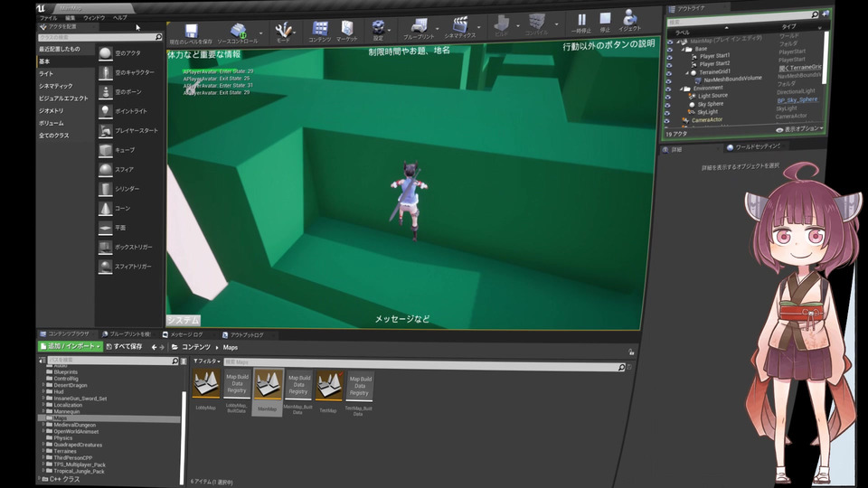868x488 pixels.
Task: Open the Source Control (ソースコントロール) toolbar icon
Action: (238, 30)
